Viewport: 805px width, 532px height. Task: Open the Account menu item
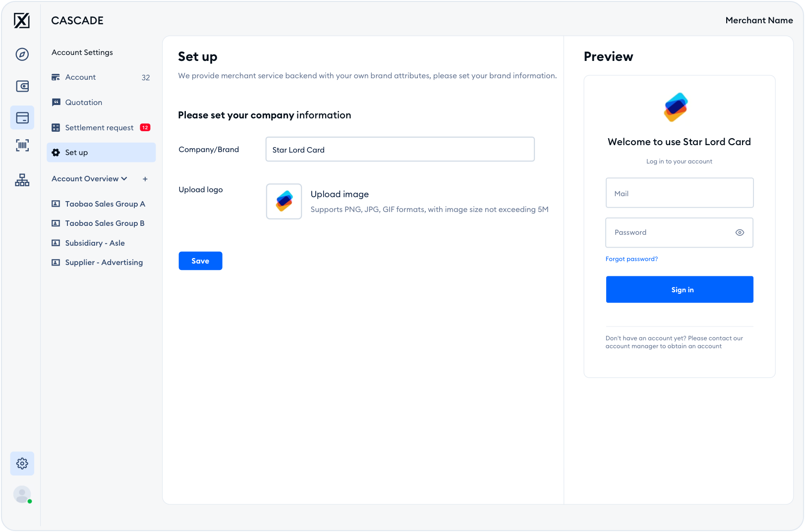(80, 77)
